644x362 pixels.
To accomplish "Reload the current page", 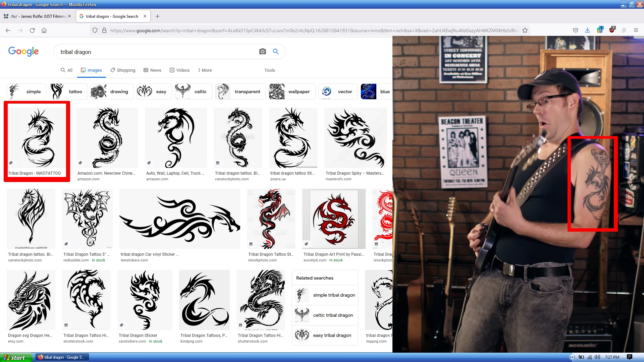I will (x=32, y=31).
